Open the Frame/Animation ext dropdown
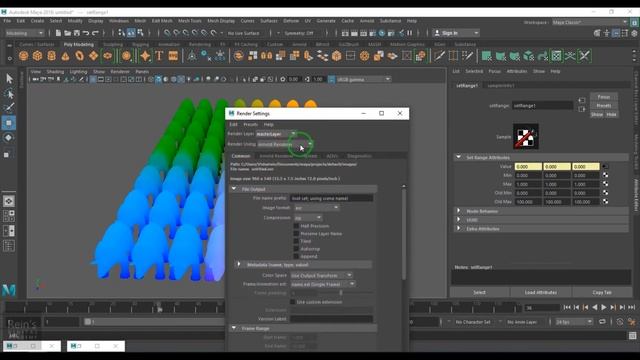 323,284
